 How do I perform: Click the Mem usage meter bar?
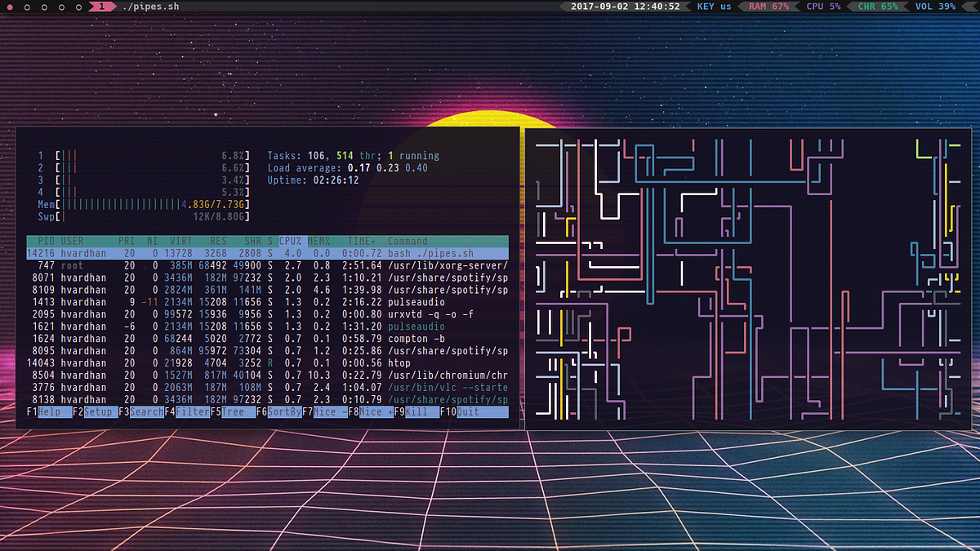[x=147, y=204]
